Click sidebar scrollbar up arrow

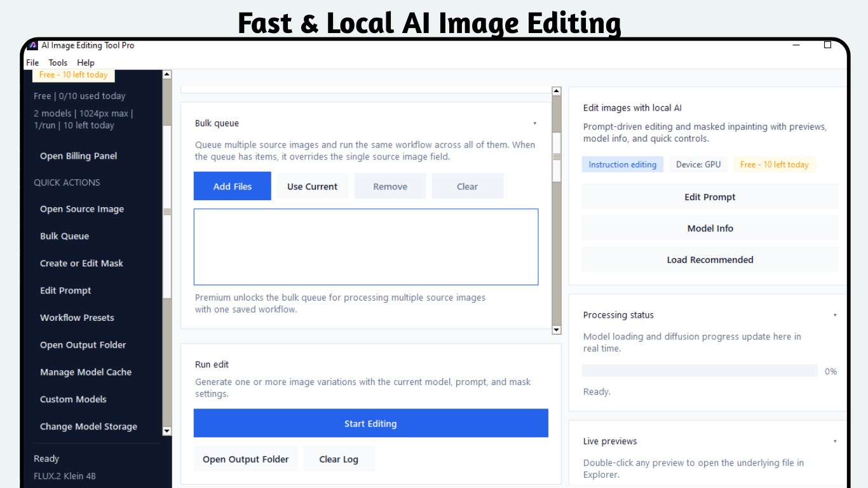167,74
